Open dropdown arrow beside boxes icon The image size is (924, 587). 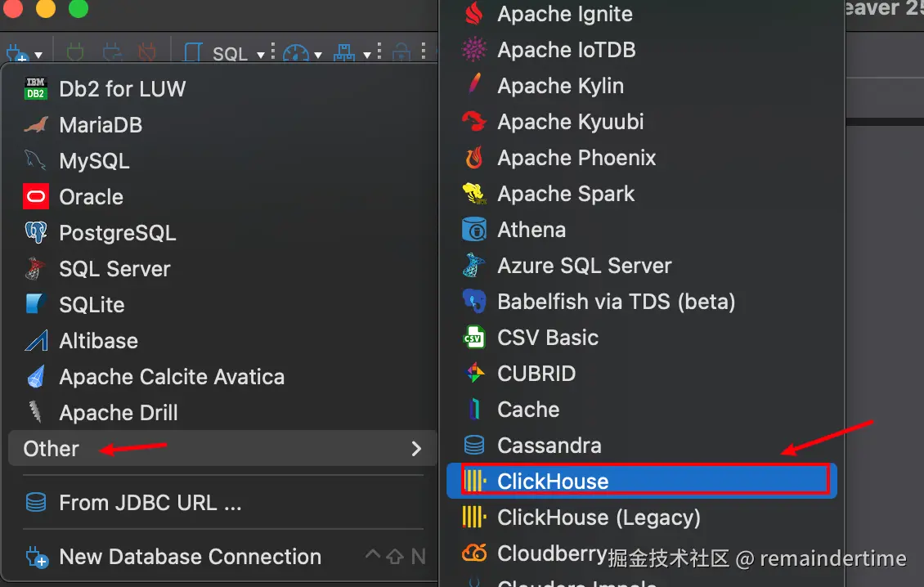[x=366, y=56]
